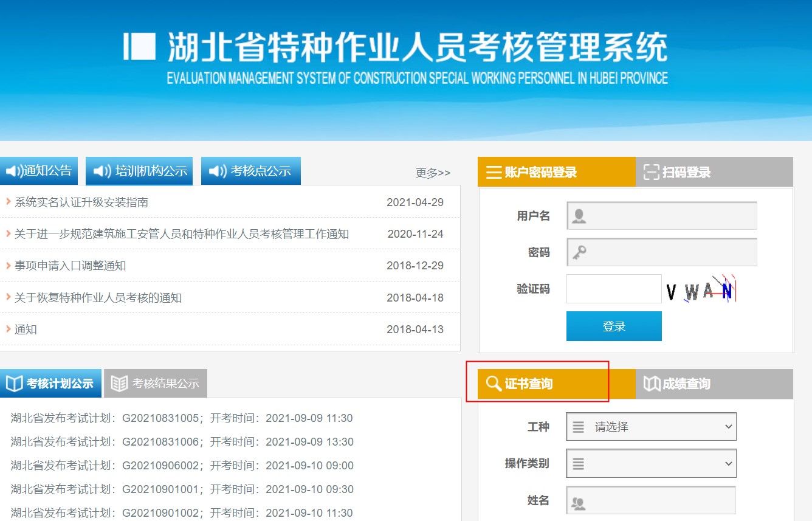
Task: Switch to 培训机构公示 tab
Action: [139, 171]
